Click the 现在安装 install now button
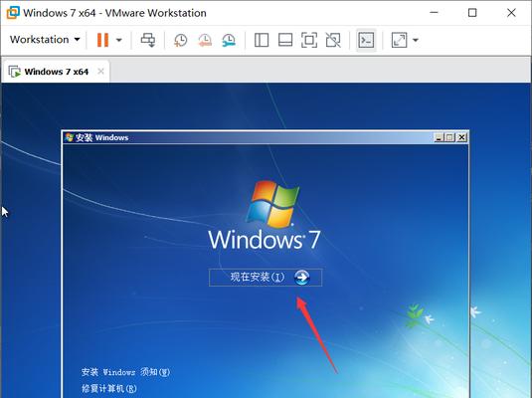Viewport: 532px width, 398px height. (x=266, y=278)
